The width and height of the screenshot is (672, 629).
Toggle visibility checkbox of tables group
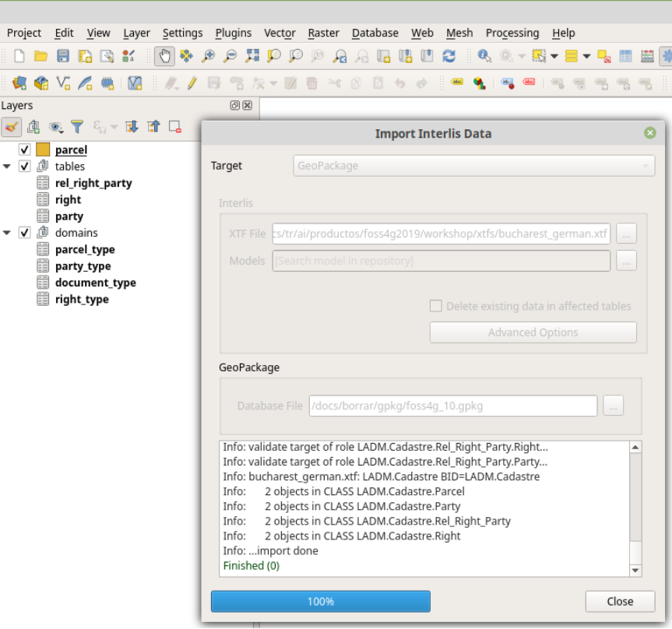(24, 167)
